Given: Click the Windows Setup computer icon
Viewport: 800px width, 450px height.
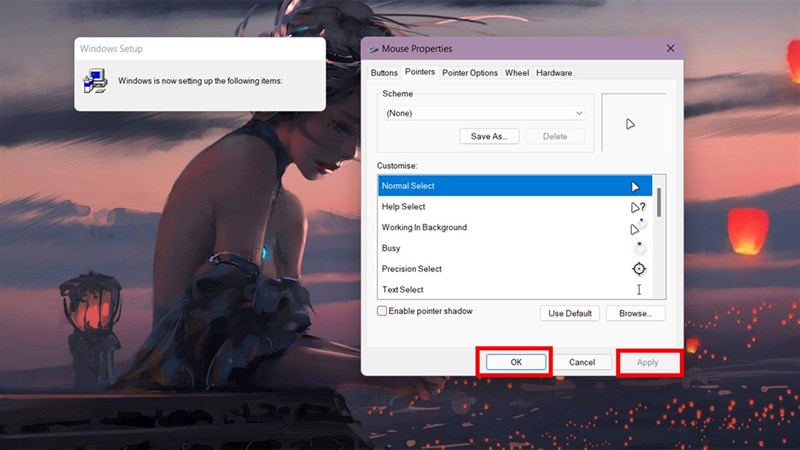Looking at the screenshot, I should [95, 81].
